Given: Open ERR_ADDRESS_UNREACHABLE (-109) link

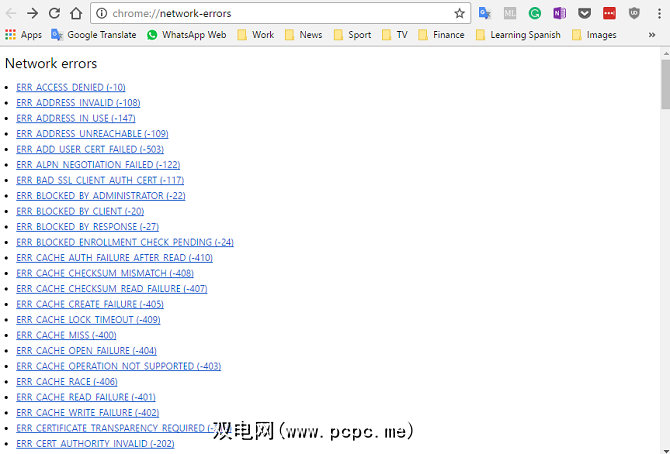Looking at the screenshot, I should coord(92,134).
